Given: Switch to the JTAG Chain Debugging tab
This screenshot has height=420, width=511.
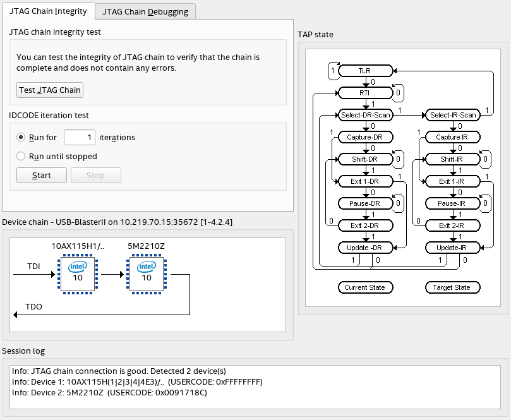Looking at the screenshot, I should (145, 11).
